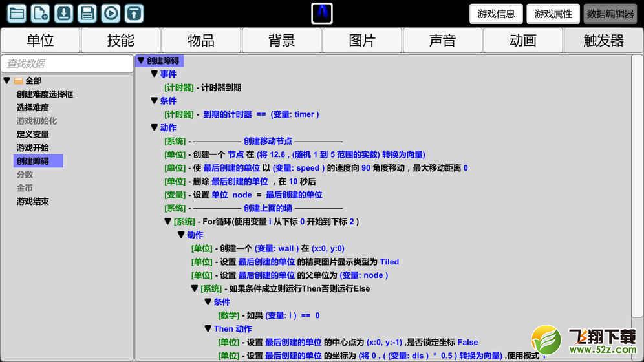Viewport: 644px width, 362px height.
Task: Save project with floppy disk icon
Action: coord(87,13)
